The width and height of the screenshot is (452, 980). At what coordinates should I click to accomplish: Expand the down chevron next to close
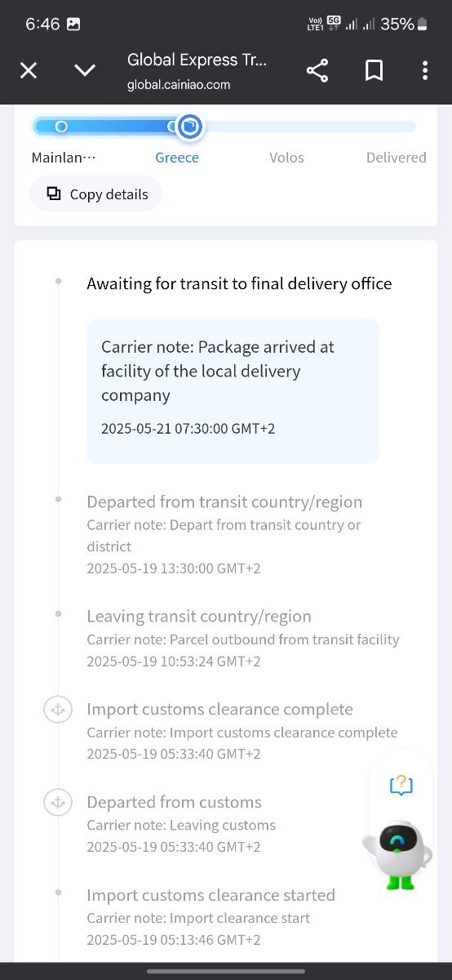(85, 70)
